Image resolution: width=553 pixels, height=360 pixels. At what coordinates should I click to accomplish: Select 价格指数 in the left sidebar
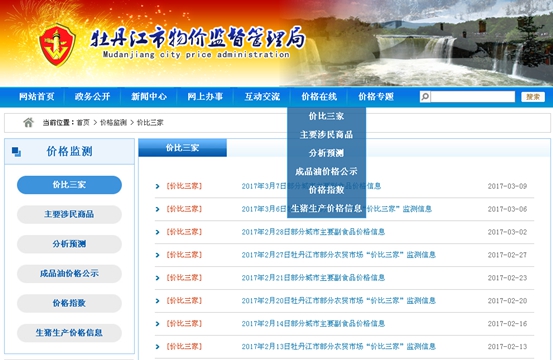tap(69, 303)
